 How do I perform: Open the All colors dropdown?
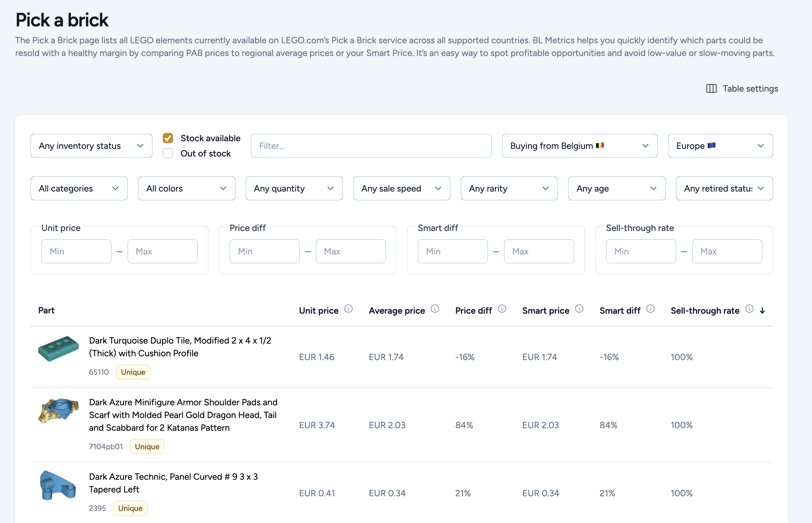coord(186,188)
